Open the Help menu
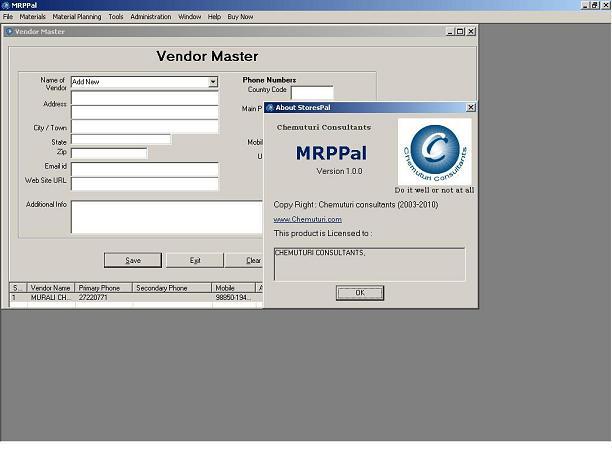 tap(214, 17)
